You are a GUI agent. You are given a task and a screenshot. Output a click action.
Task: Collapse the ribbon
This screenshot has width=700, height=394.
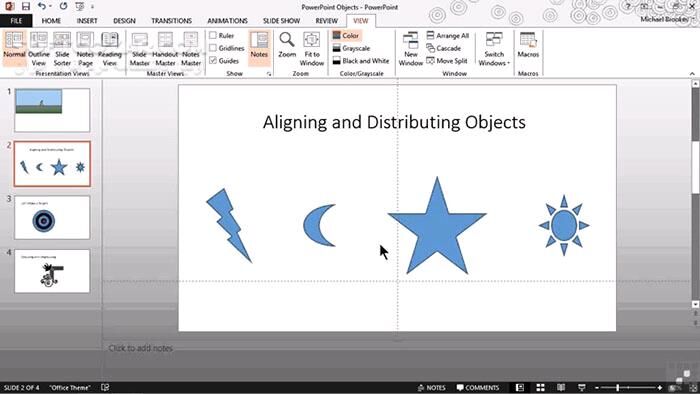(x=692, y=74)
